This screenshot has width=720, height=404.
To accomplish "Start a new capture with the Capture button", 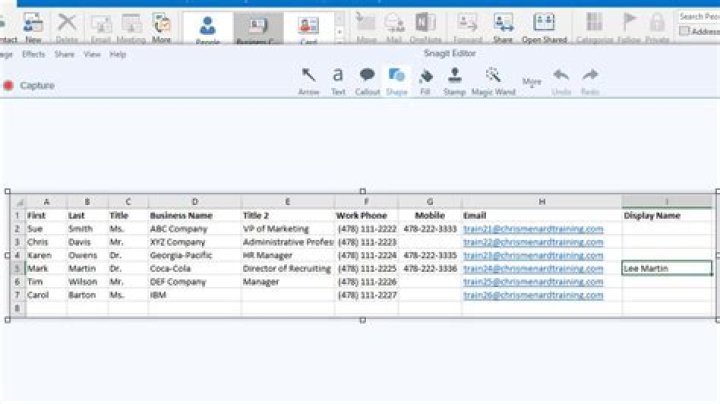I will pyautogui.click(x=29, y=85).
